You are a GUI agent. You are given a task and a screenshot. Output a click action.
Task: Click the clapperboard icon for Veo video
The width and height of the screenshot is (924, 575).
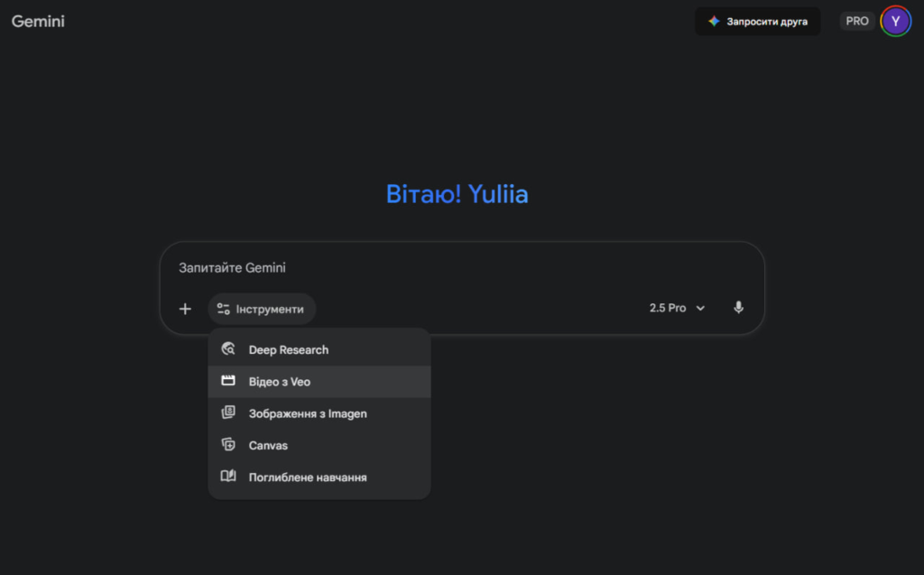(228, 381)
